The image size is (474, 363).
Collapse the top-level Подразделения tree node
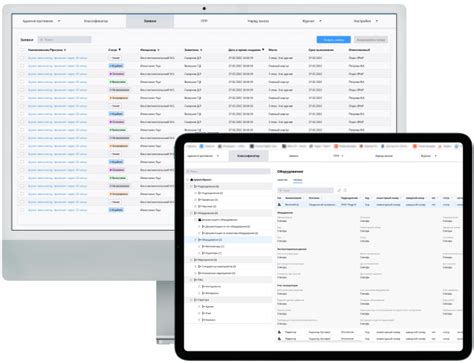[191, 186]
